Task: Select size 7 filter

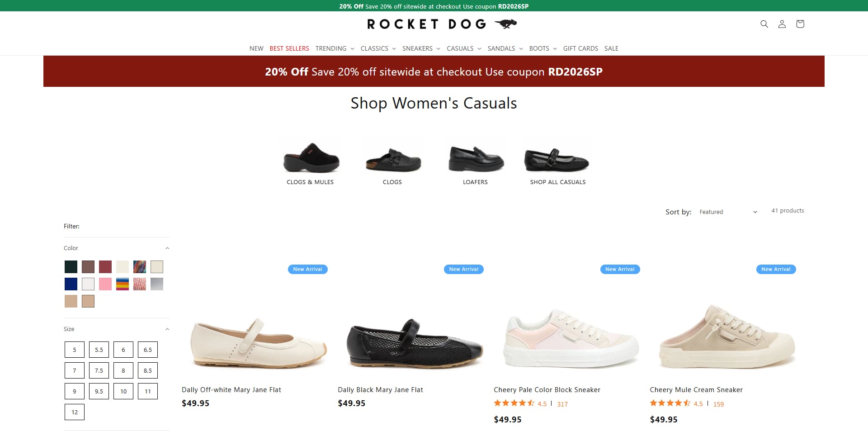Action: pyautogui.click(x=74, y=370)
